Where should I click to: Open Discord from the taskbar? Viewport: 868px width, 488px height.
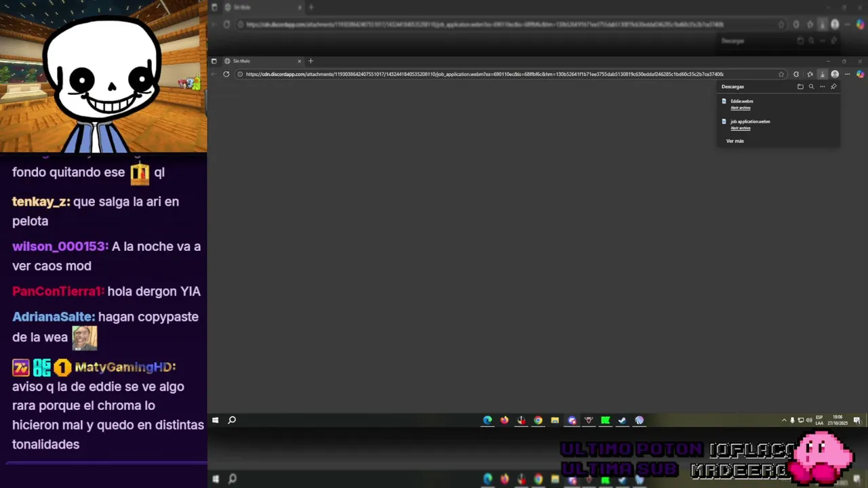click(x=572, y=420)
